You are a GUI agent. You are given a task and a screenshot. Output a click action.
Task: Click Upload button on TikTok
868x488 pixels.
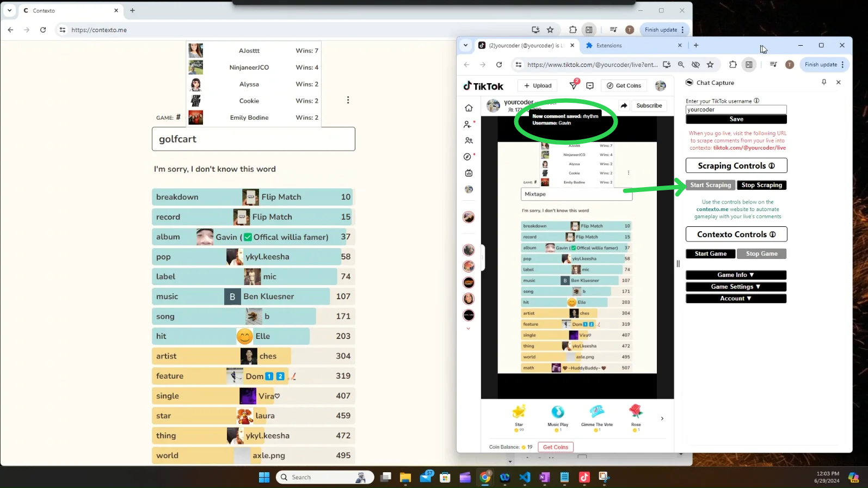pos(538,85)
